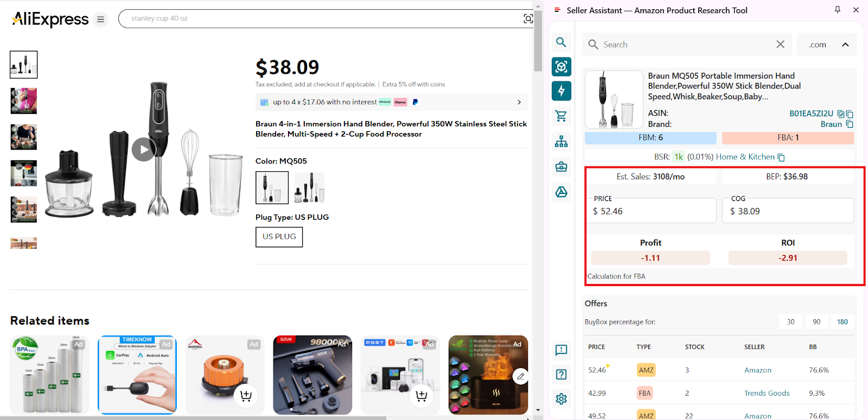Select third gallery thumbnail
Image resolution: width=868 pixels, height=420 pixels.
(x=24, y=137)
